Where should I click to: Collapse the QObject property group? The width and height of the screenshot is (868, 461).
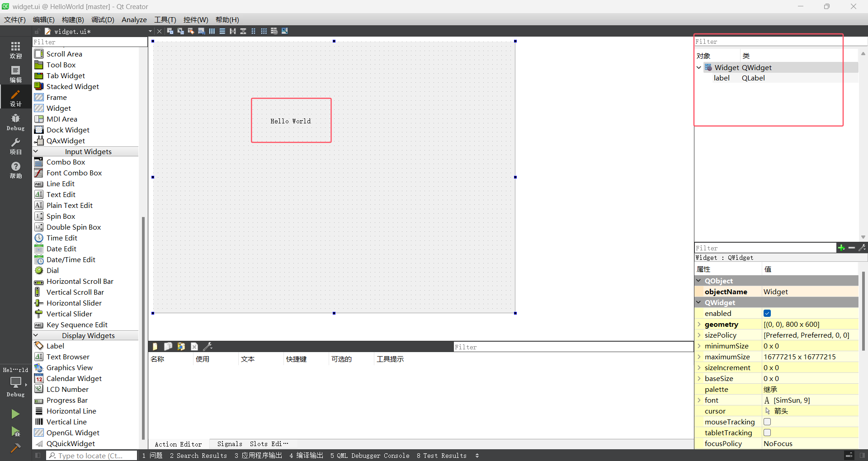(x=699, y=281)
